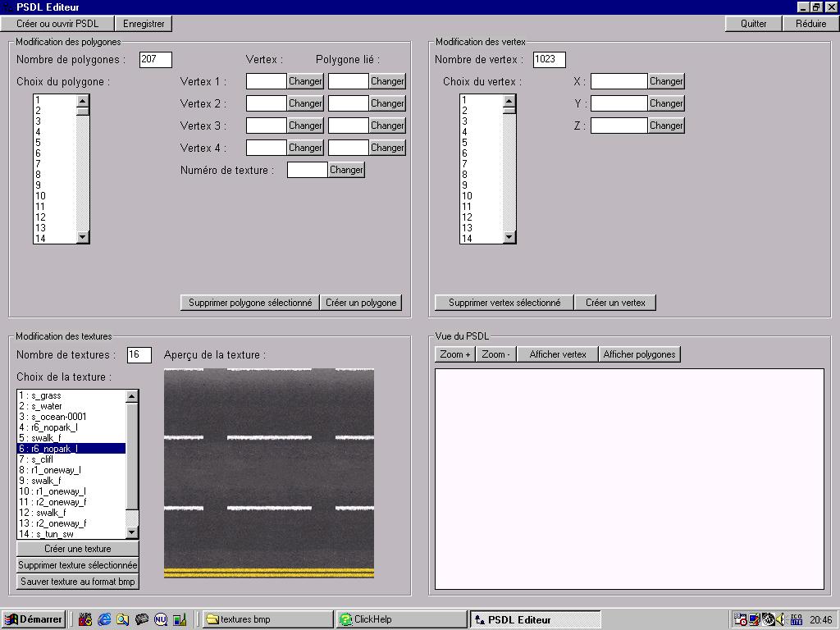Screen dimensions: 840x630
Task: Click the first quick launch icon after Démarrer
Action: click(x=85, y=620)
